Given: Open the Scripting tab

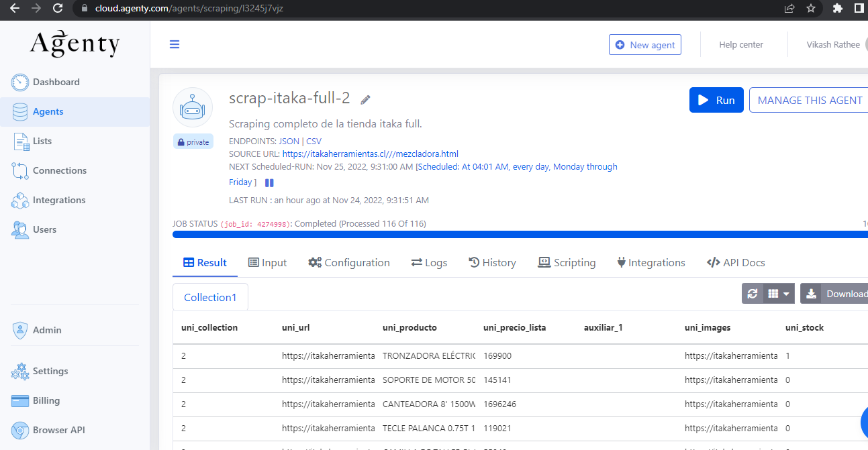Looking at the screenshot, I should tap(567, 263).
